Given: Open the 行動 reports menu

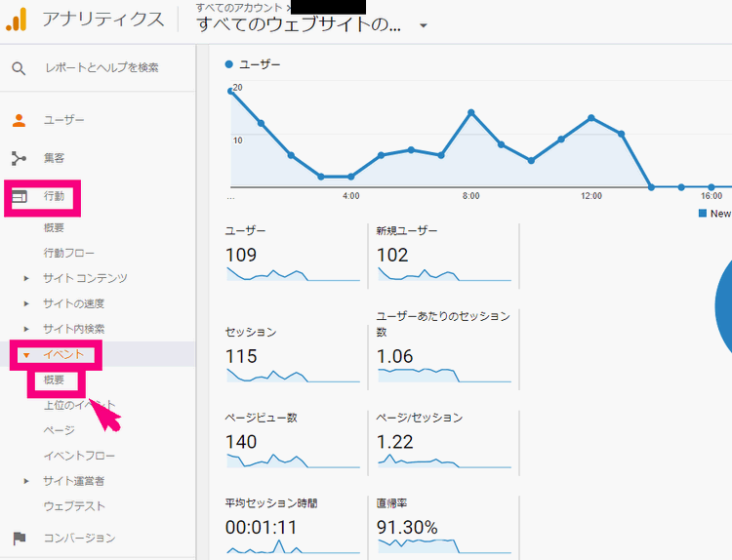Looking at the screenshot, I should [54, 196].
